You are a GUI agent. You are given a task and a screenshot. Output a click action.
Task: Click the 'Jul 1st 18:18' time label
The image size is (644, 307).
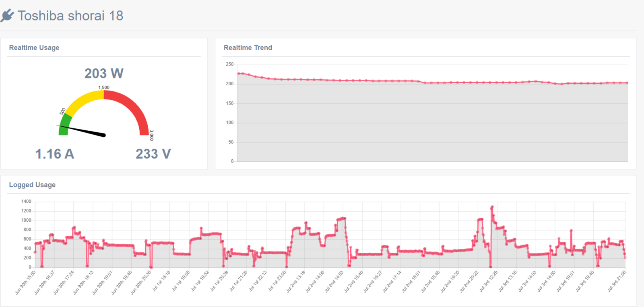(161, 281)
